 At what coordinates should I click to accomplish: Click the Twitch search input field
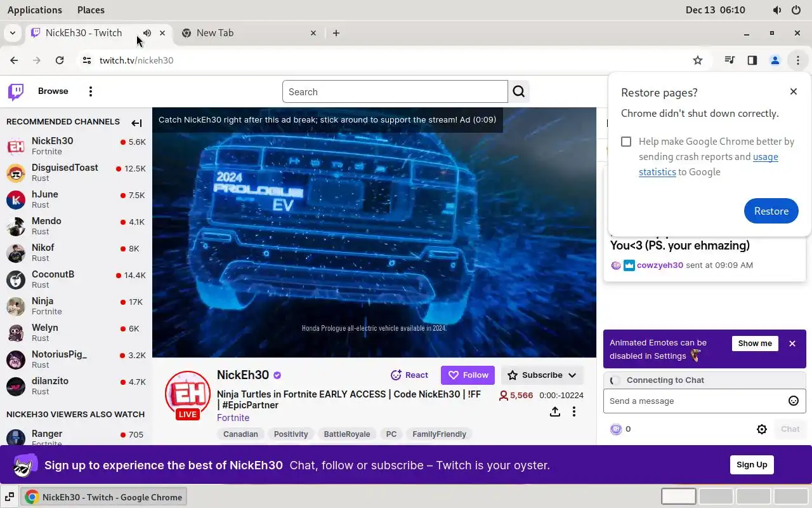coord(395,91)
